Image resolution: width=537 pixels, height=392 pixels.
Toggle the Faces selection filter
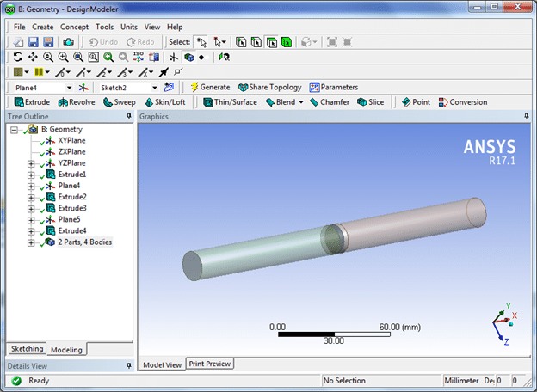272,41
